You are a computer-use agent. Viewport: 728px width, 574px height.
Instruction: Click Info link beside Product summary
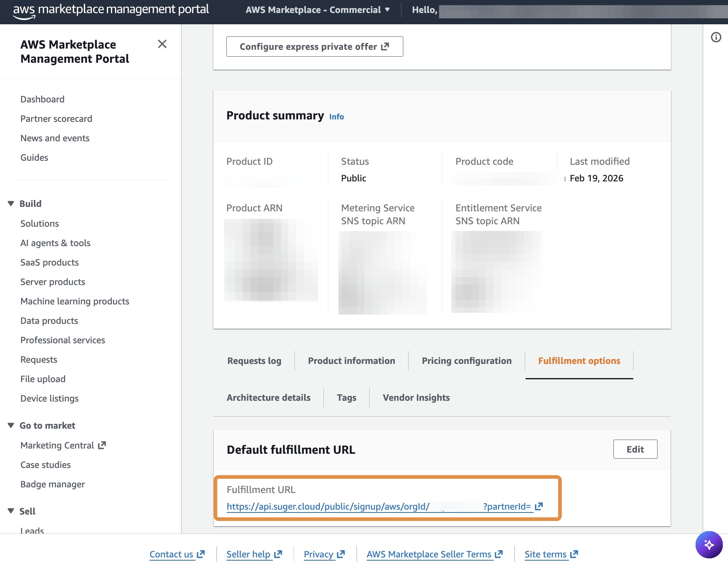[x=336, y=117]
